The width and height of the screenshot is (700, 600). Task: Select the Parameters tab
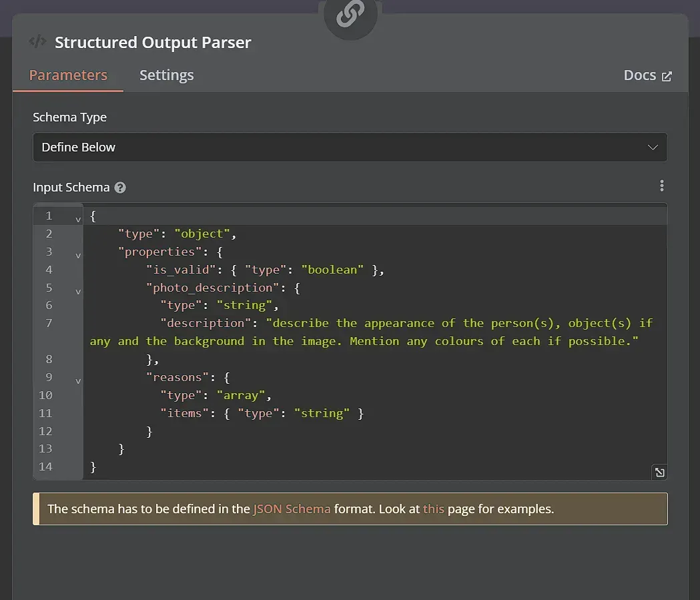coord(68,75)
